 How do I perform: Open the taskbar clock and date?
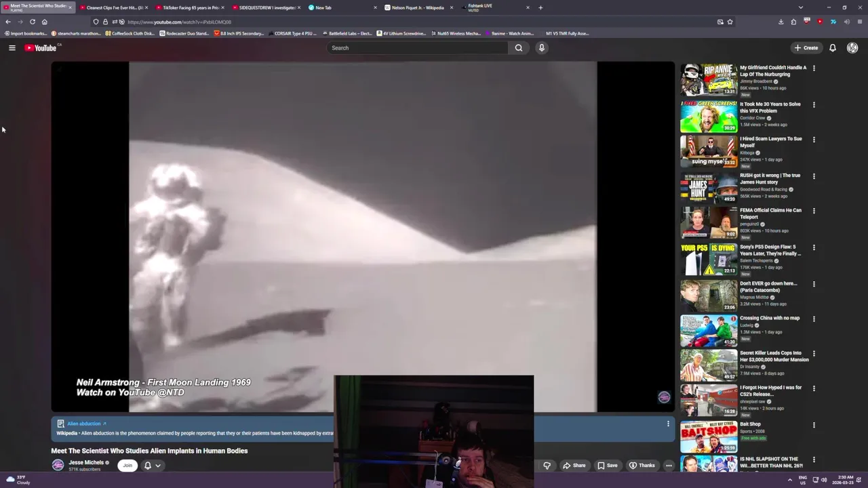[x=843, y=480]
